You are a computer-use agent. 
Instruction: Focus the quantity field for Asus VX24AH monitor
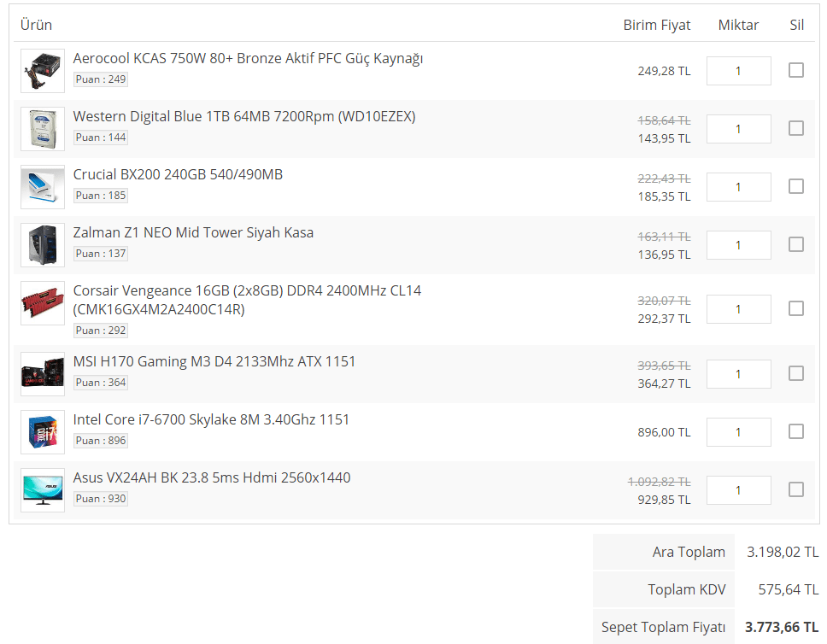coord(738,490)
